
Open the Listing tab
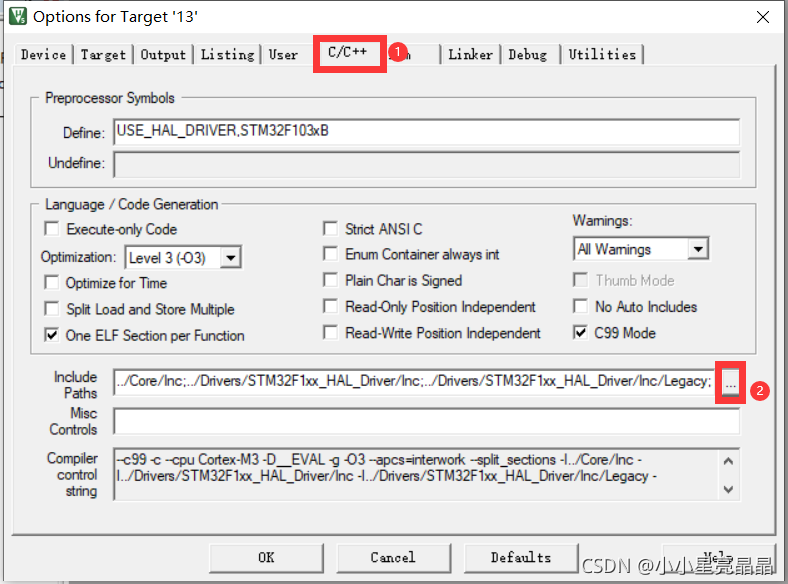227,54
